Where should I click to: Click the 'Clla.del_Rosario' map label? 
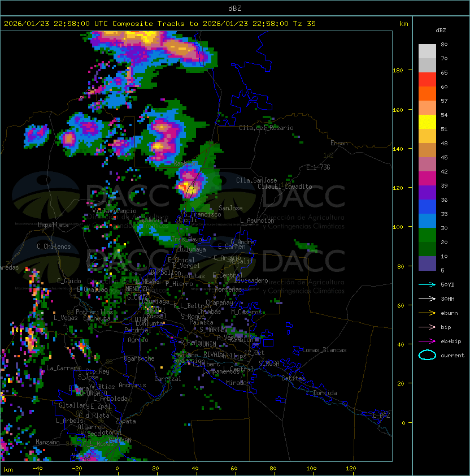[266, 128]
